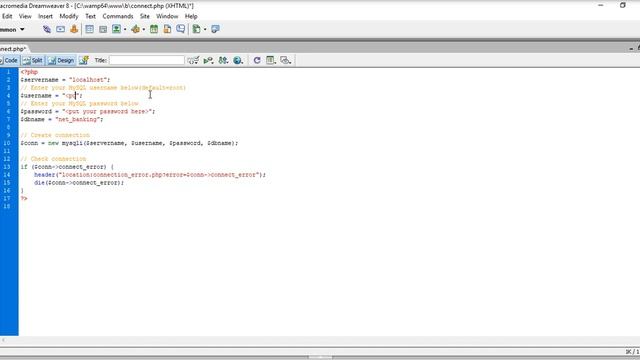Open Preview/Debug in Browser globe icon
640x360 pixels.
pyautogui.click(x=238, y=60)
